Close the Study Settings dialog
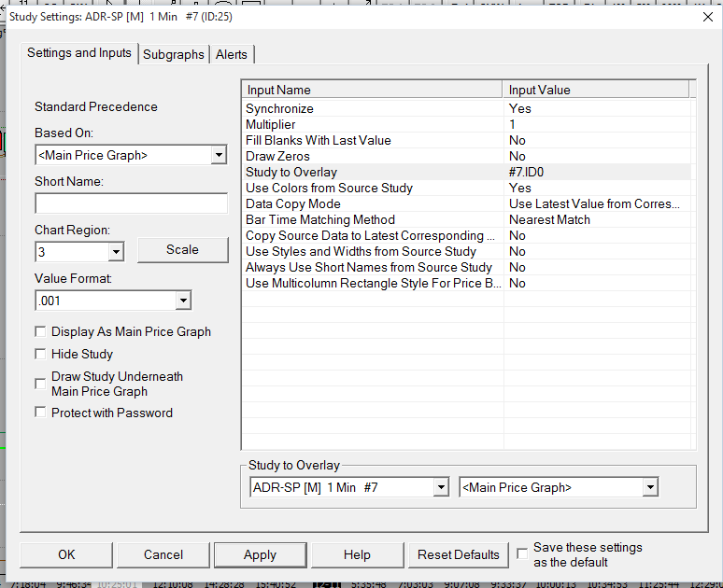The width and height of the screenshot is (723, 588). (x=708, y=17)
